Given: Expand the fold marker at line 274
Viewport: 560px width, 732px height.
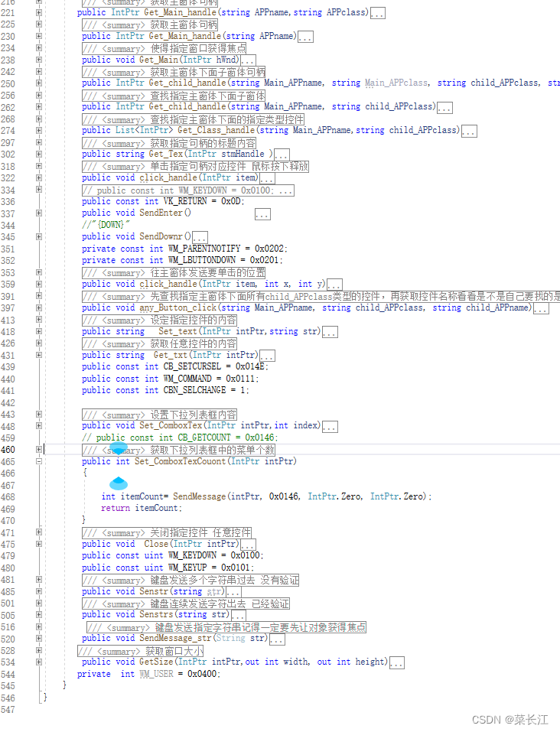Looking at the screenshot, I should click(x=39, y=130).
